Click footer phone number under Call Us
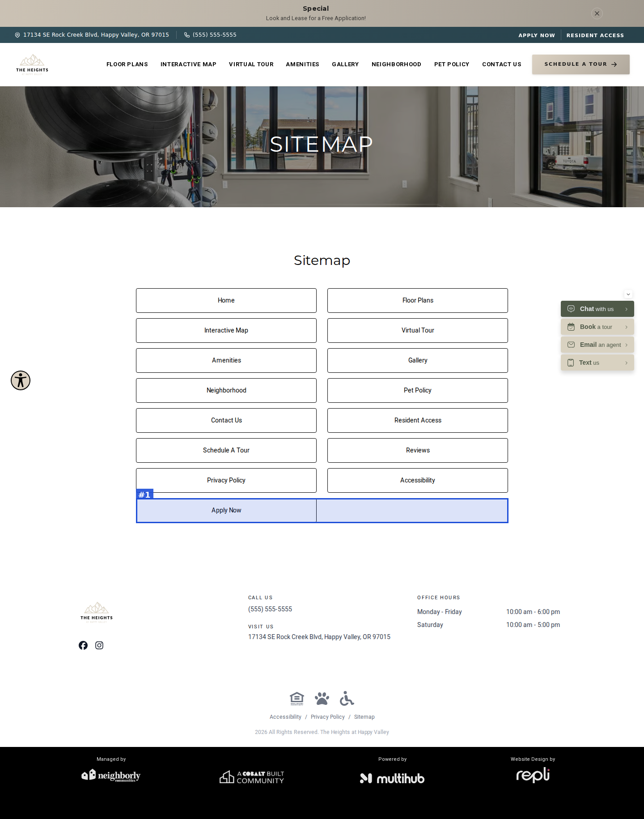Viewport: 644px width, 819px height. pyautogui.click(x=270, y=609)
